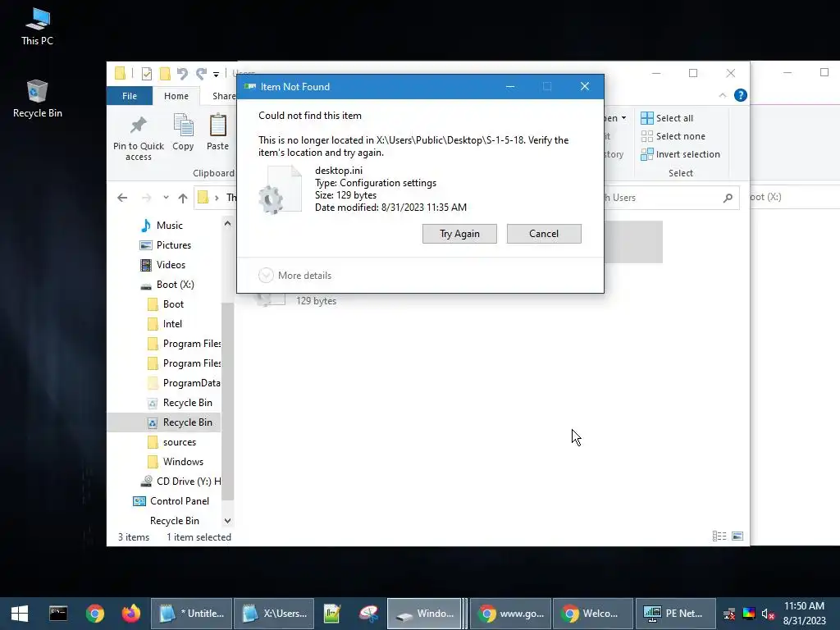Collapse the ribbon with chevron

coord(722,95)
